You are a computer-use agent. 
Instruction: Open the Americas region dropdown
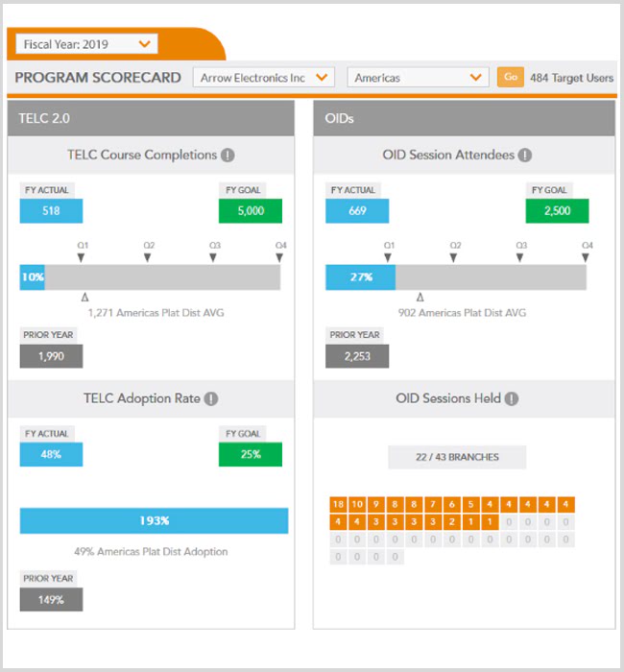[x=419, y=78]
